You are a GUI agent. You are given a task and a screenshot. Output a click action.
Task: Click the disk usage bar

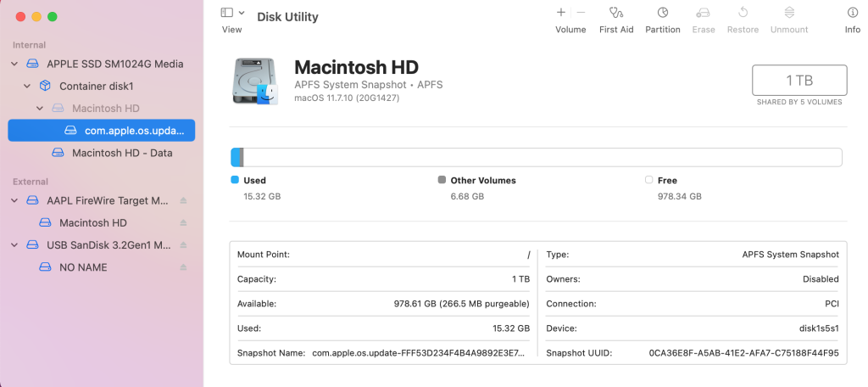[537, 158]
